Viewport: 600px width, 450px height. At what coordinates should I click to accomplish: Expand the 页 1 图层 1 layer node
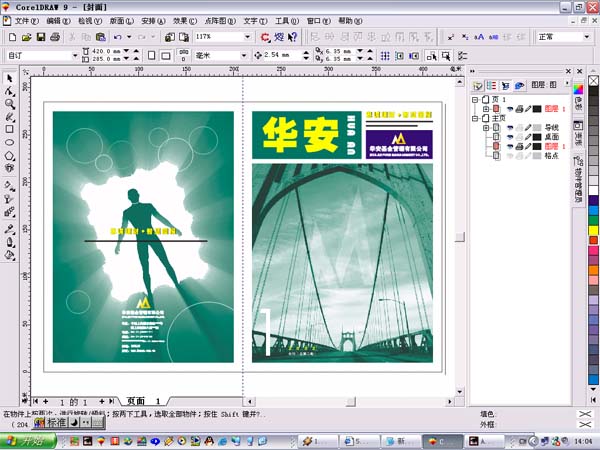pyautogui.click(x=486, y=109)
